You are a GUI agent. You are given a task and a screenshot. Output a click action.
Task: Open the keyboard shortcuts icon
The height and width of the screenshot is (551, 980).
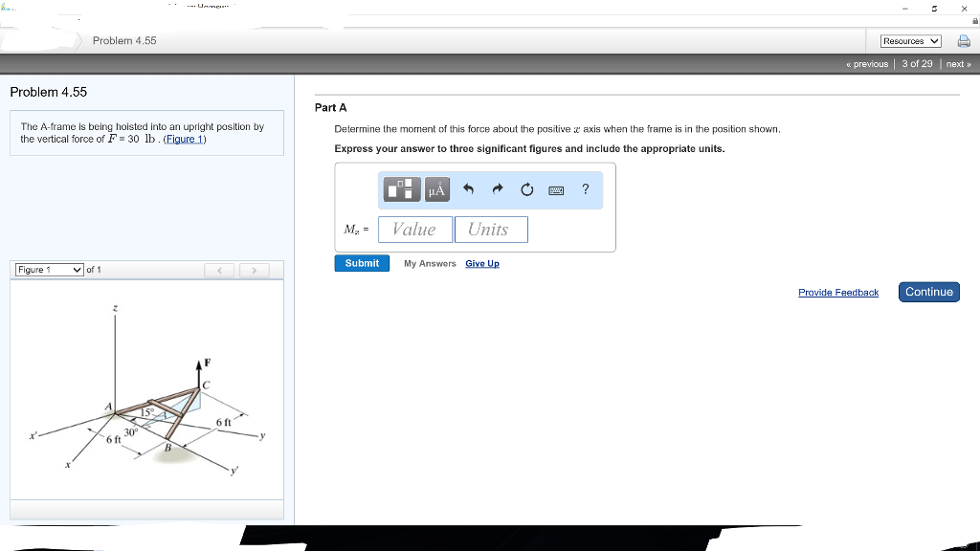(556, 189)
